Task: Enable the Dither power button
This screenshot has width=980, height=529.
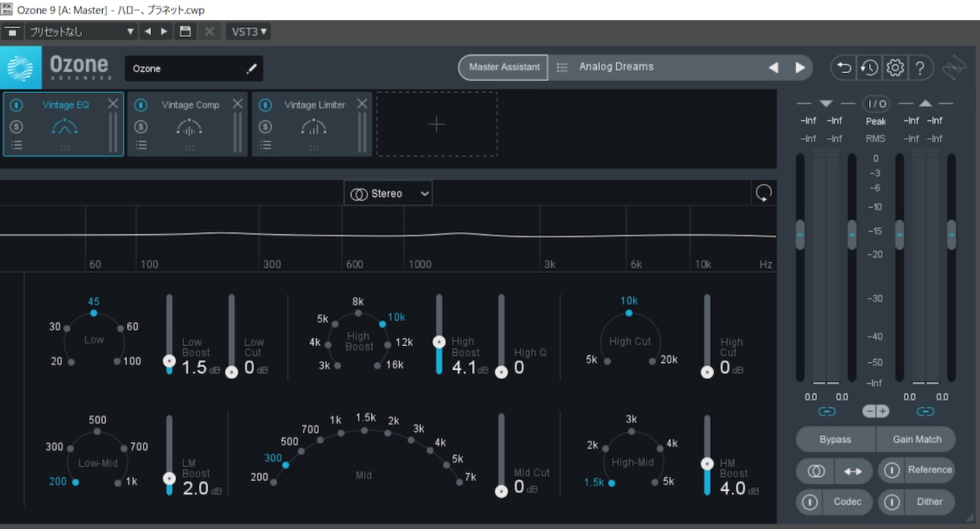Action: (892, 503)
